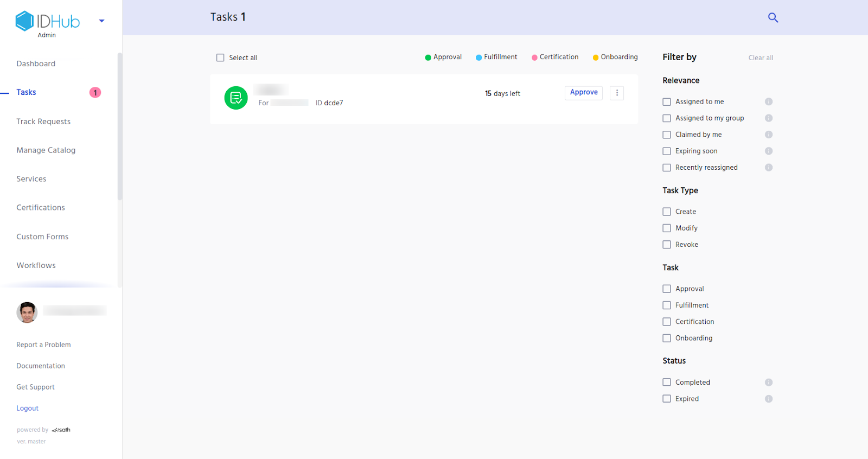Check the Select all checkbox
The image size is (868, 459).
tap(220, 58)
